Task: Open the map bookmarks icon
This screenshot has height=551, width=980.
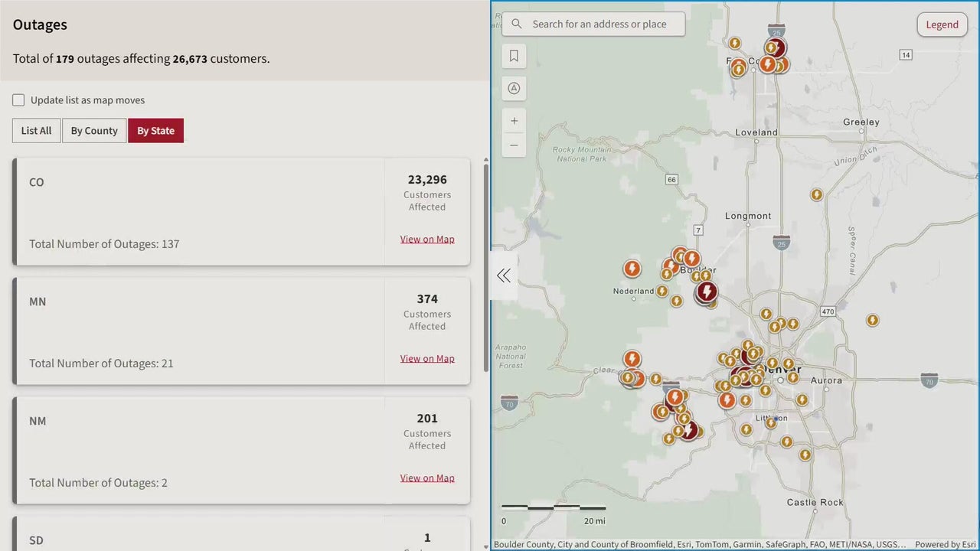Action: pos(514,56)
